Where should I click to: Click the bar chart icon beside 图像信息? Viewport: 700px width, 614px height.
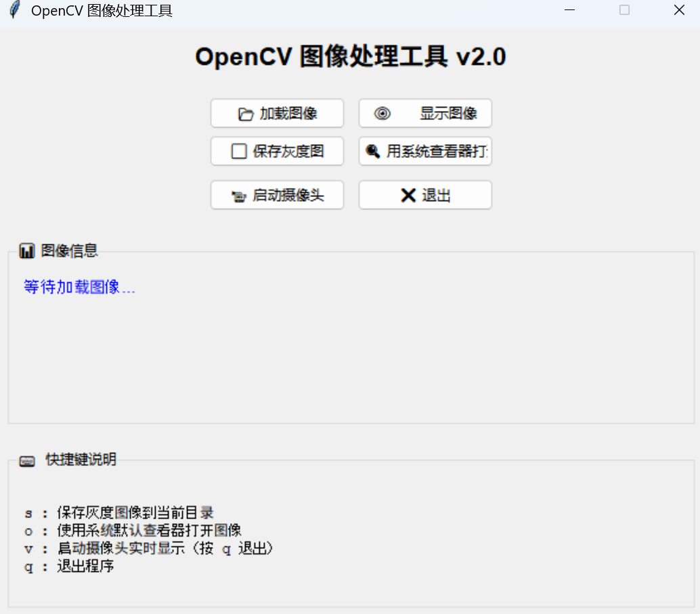(27, 251)
